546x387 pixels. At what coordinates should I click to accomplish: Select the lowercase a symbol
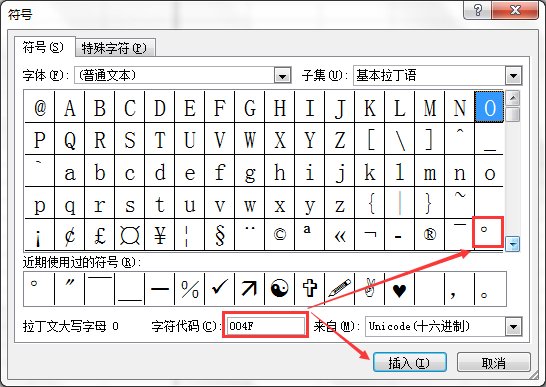tap(70, 171)
